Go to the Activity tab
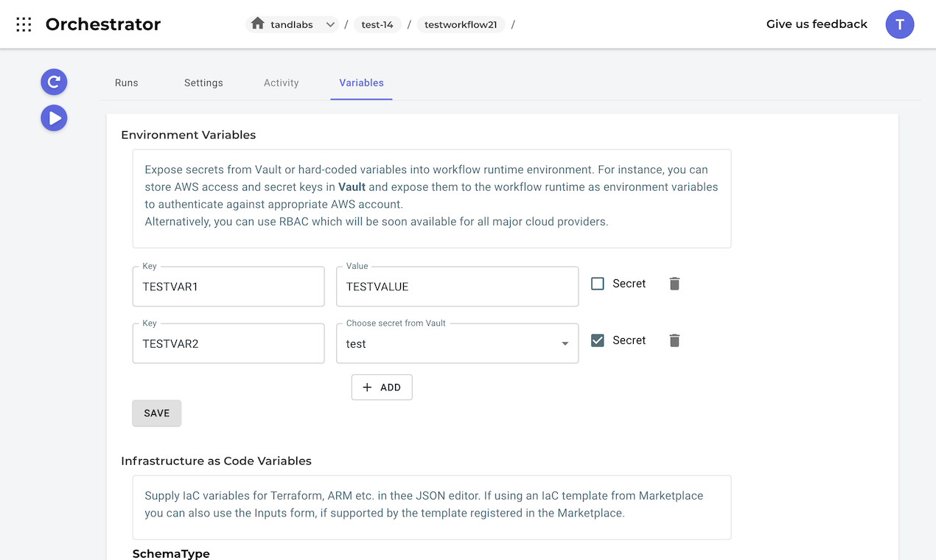 click(282, 83)
